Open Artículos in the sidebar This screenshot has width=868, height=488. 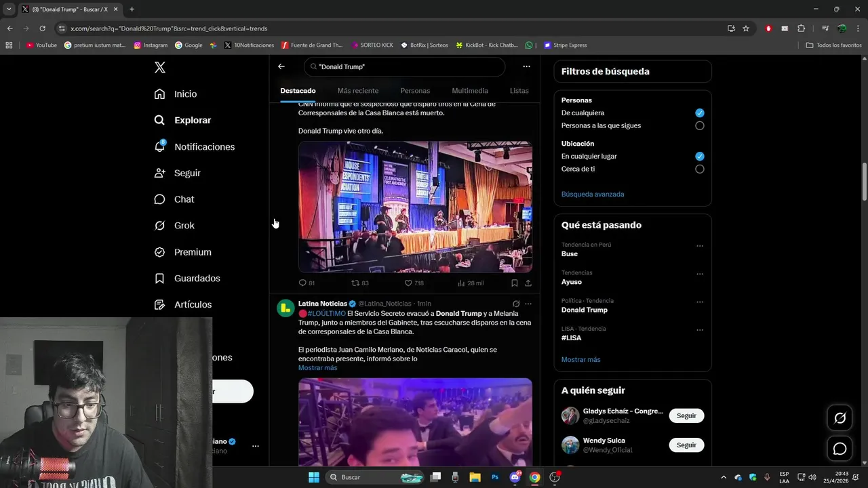click(x=182, y=305)
